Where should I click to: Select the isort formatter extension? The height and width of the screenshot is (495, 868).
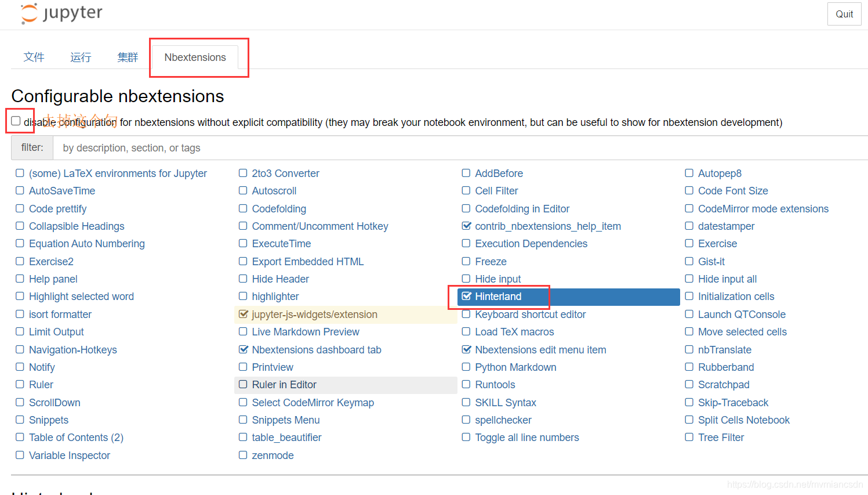60,315
